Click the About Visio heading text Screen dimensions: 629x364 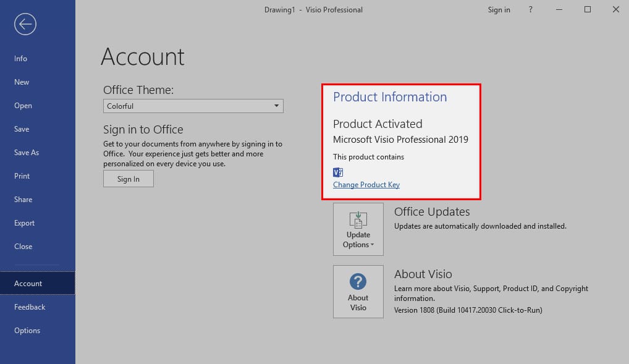pyautogui.click(x=423, y=274)
